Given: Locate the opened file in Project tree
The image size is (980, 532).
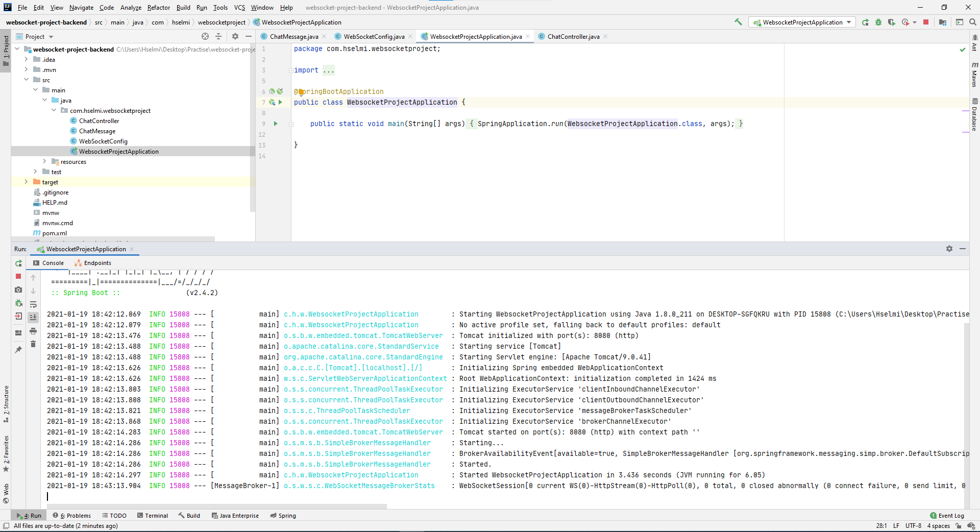Looking at the screenshot, I should (205, 36).
